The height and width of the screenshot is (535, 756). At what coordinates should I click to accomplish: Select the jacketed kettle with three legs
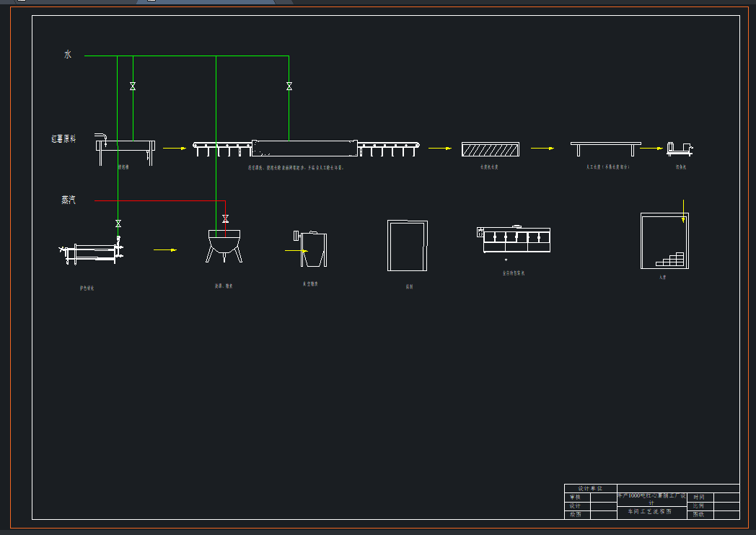pos(224,247)
